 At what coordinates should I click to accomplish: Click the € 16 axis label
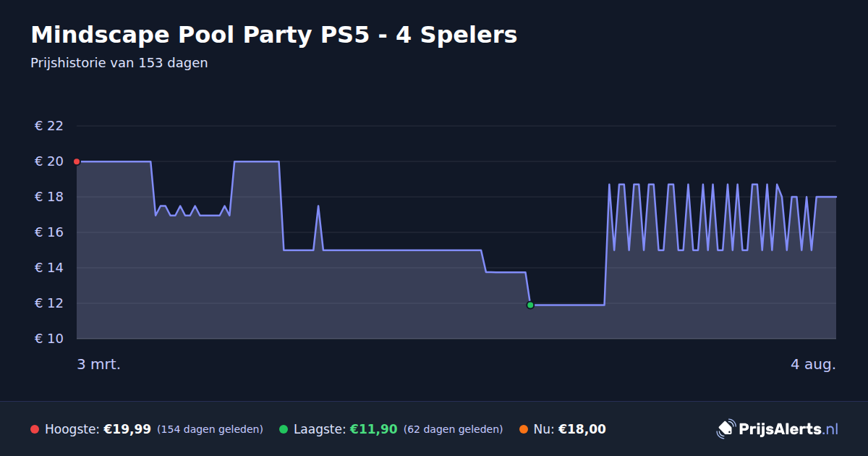[x=49, y=232]
